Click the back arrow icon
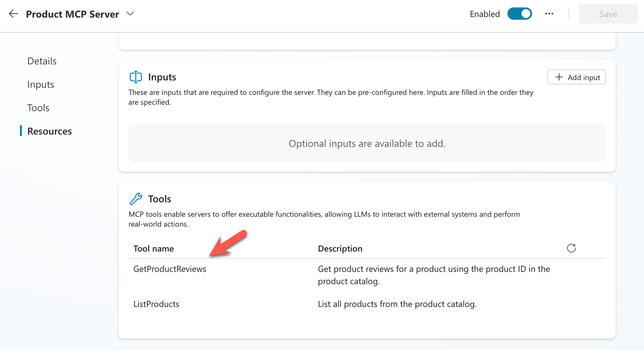 pos(13,14)
